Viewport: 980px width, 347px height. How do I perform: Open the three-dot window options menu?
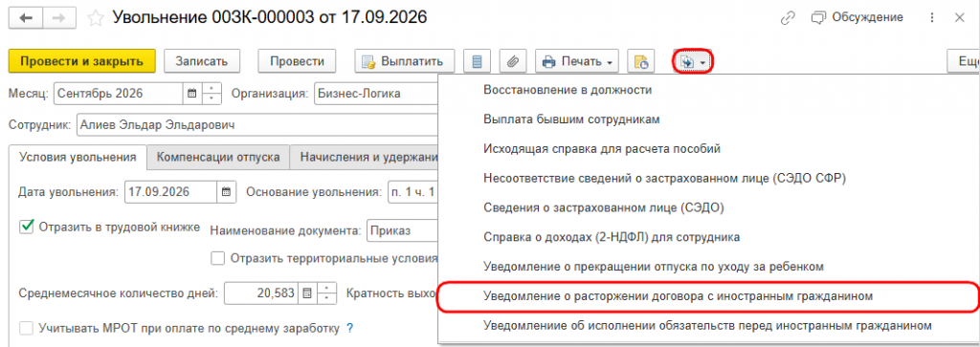click(933, 18)
